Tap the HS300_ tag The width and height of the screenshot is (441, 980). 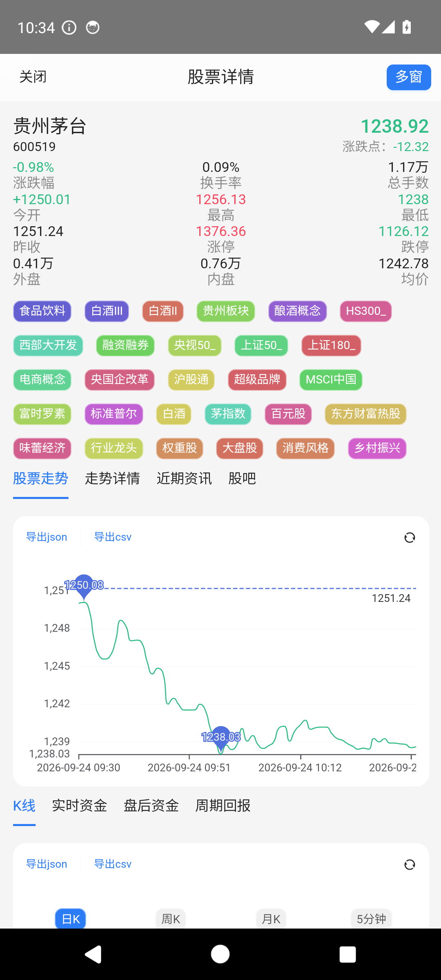[366, 311]
